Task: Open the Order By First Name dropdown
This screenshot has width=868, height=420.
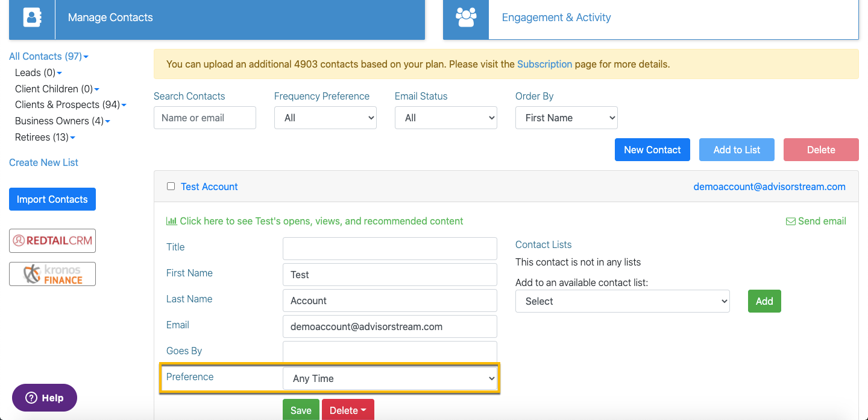Action: coord(567,118)
